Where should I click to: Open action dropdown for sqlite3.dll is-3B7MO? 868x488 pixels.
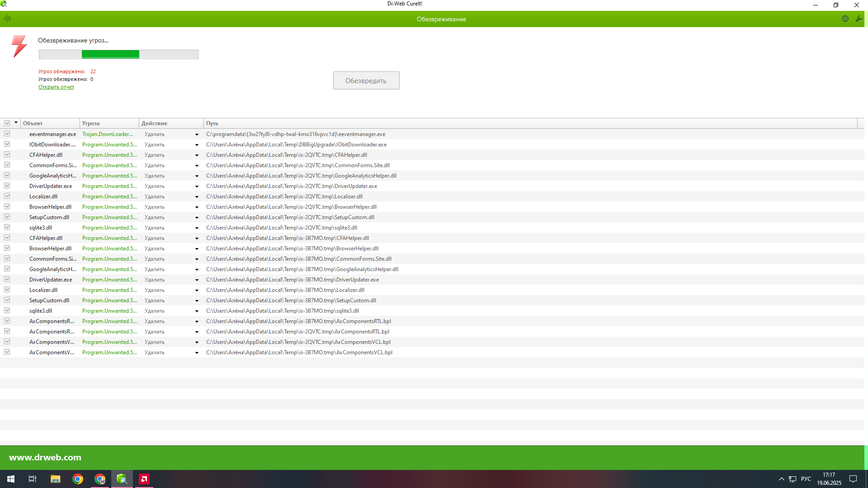click(197, 311)
